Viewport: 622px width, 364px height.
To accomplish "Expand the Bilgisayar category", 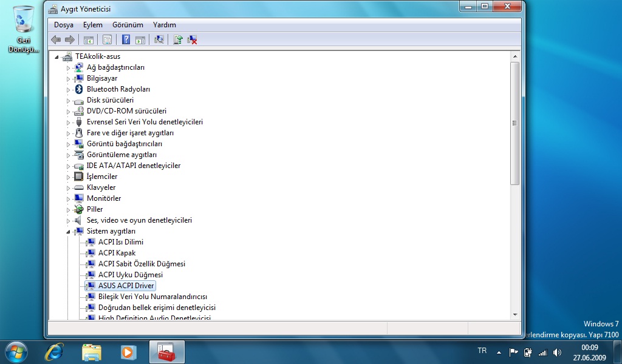I will click(x=68, y=79).
